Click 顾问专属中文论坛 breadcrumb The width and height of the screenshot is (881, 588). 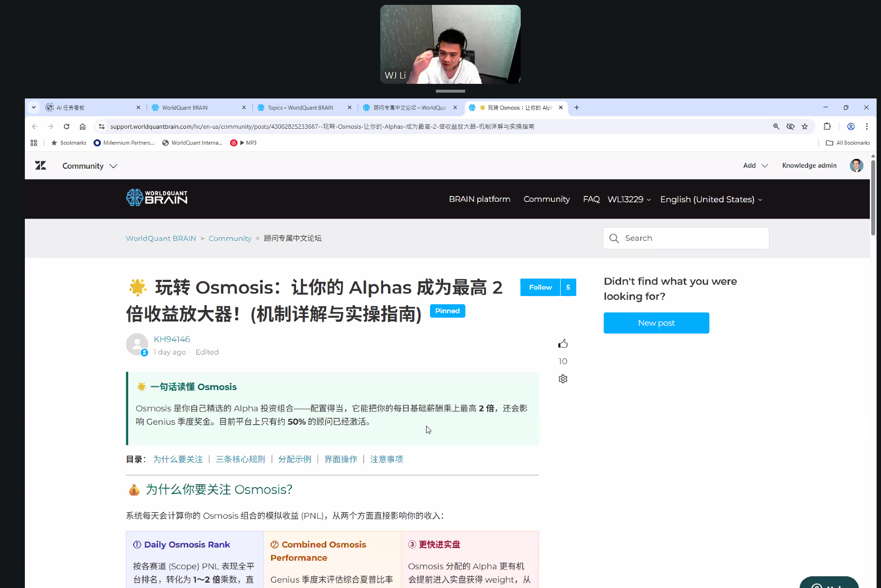pos(293,238)
